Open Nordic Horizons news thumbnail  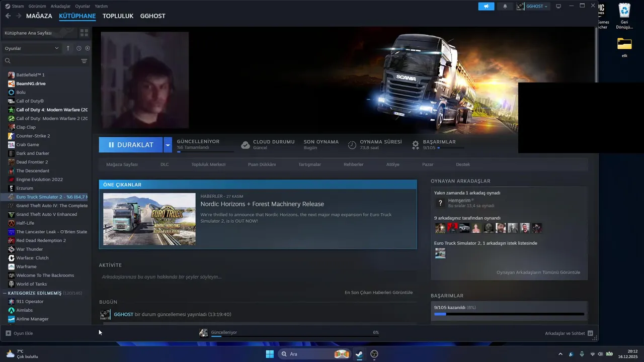pyautogui.click(x=149, y=219)
